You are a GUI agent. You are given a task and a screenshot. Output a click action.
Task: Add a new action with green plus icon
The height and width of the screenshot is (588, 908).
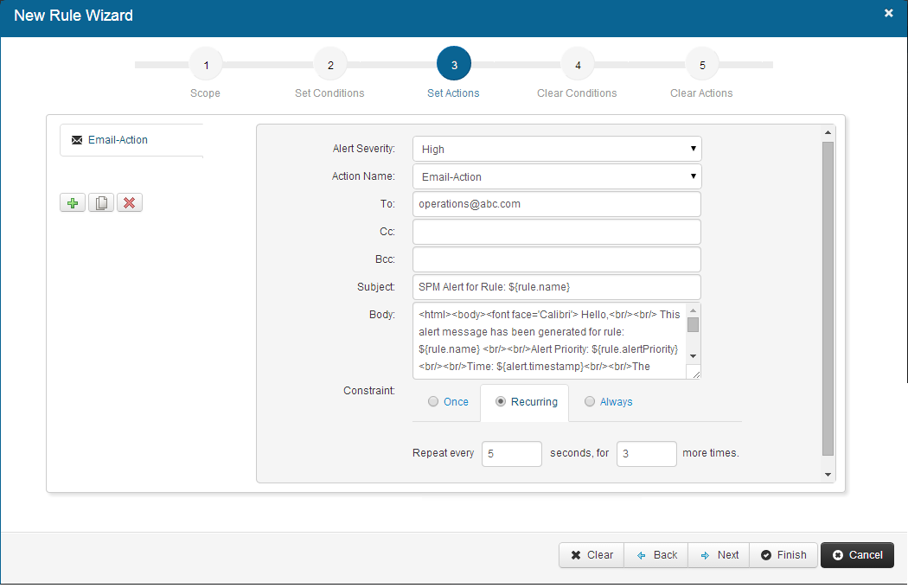point(73,202)
